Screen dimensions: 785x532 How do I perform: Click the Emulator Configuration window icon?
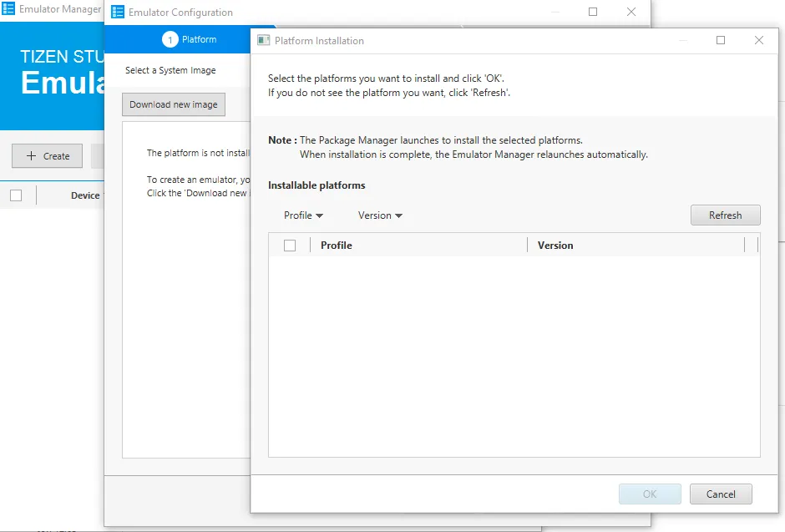coord(118,12)
